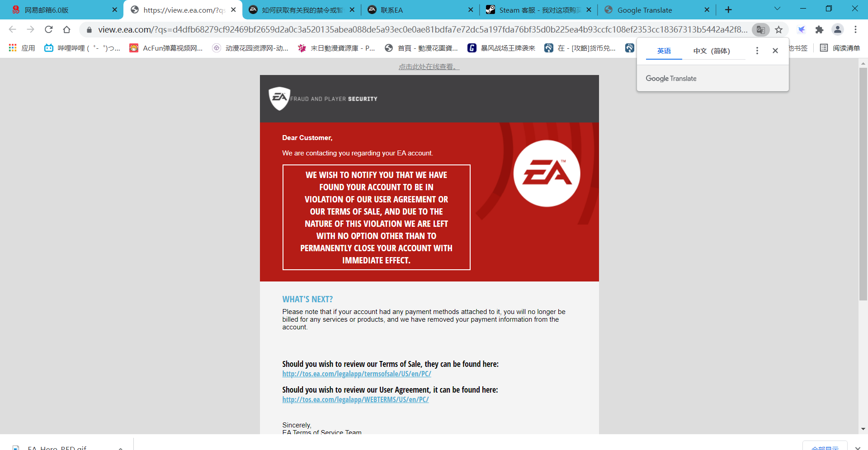
Task: Close the 联系EA tab
Action: click(471, 10)
